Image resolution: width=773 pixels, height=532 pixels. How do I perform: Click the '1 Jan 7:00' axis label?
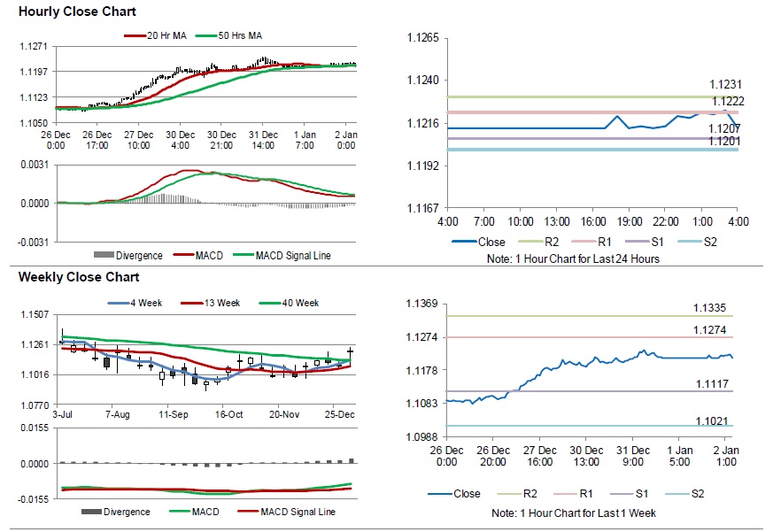click(305, 140)
